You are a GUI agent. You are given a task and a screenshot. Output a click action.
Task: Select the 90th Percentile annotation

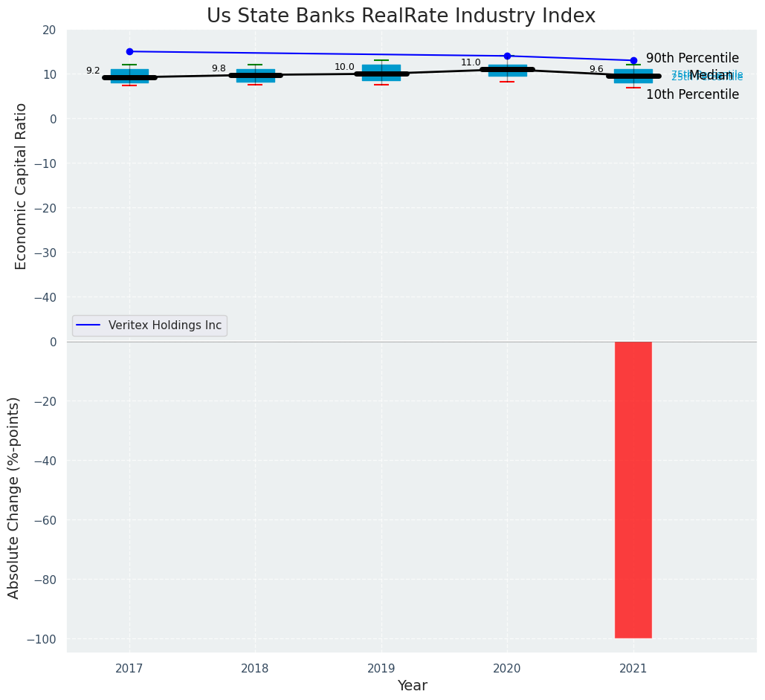[692, 58]
